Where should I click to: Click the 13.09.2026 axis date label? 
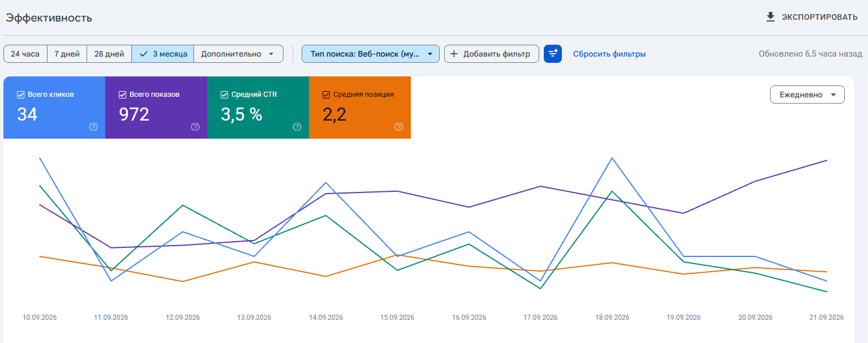click(x=254, y=318)
